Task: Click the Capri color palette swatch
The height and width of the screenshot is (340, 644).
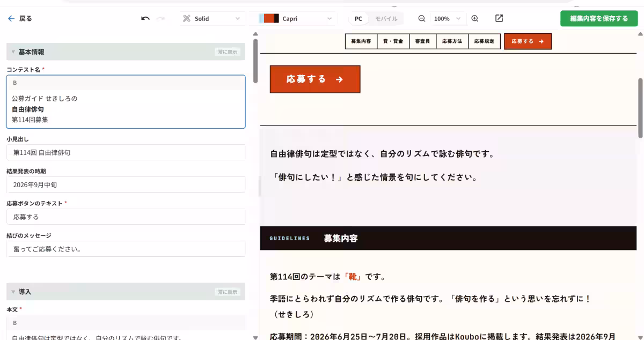Action: pyautogui.click(x=269, y=18)
